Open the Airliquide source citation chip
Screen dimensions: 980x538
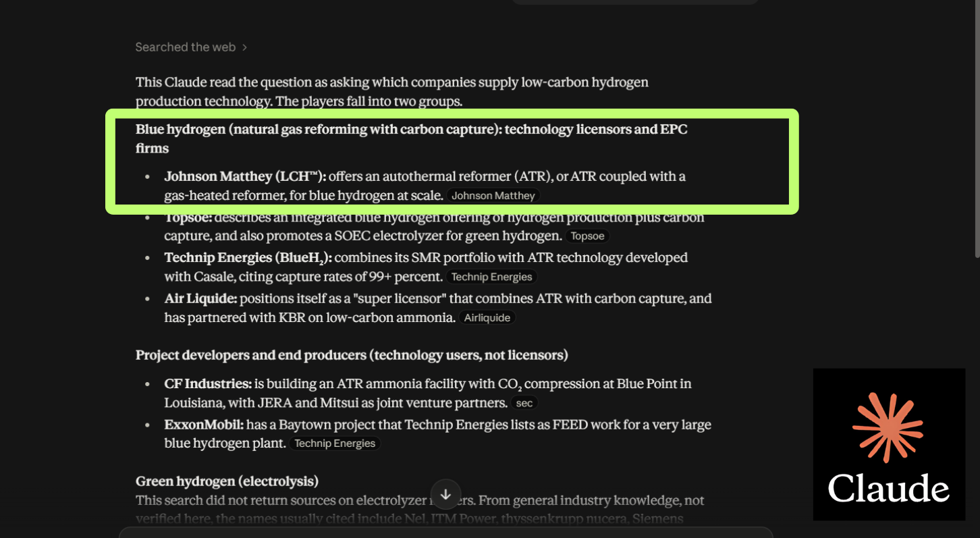[487, 318]
